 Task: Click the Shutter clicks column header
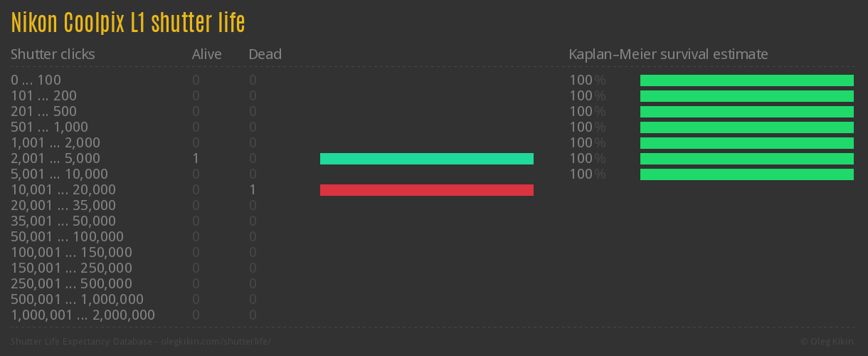point(53,54)
